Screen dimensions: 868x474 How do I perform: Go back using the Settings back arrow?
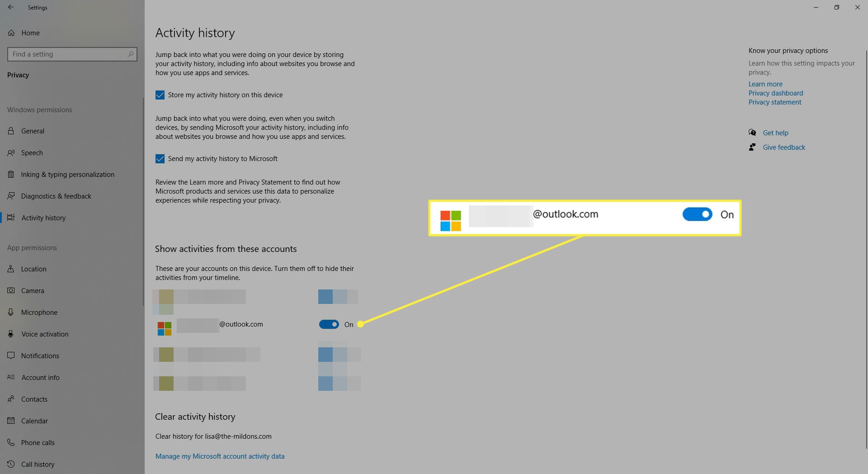11,7
